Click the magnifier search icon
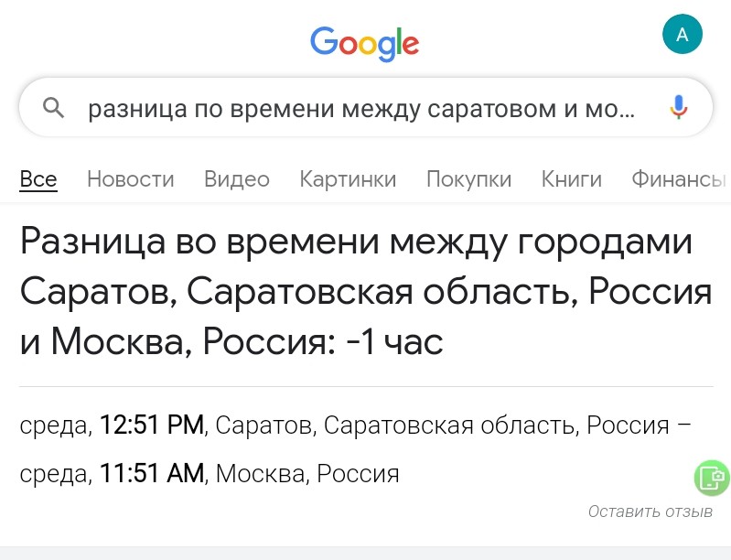The image size is (731, 560). [54, 109]
